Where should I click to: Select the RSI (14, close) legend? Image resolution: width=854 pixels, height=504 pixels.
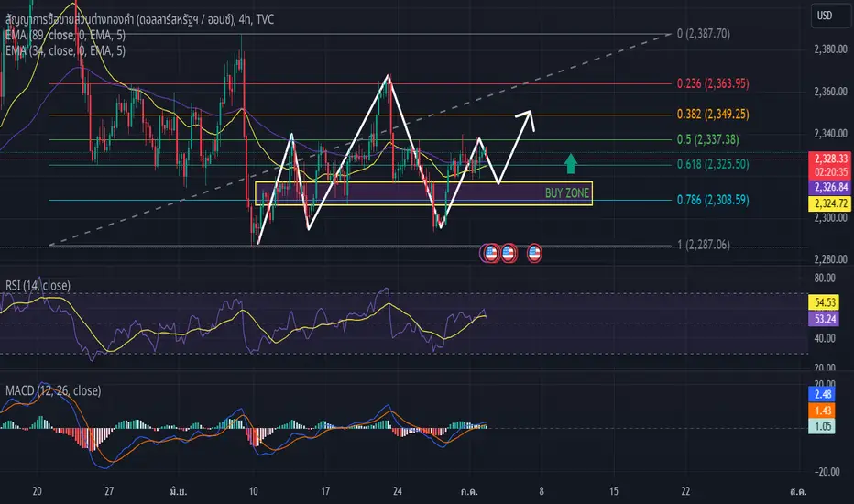(x=38, y=286)
